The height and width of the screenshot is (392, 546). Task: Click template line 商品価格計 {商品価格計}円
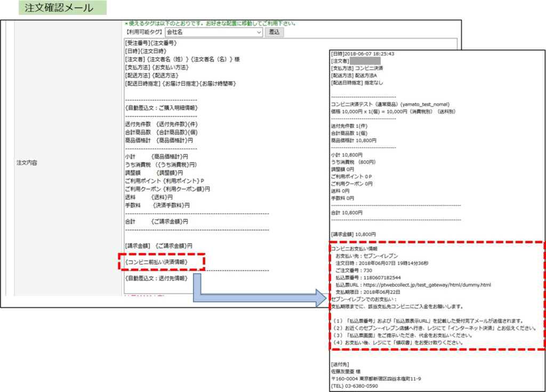coord(159,140)
